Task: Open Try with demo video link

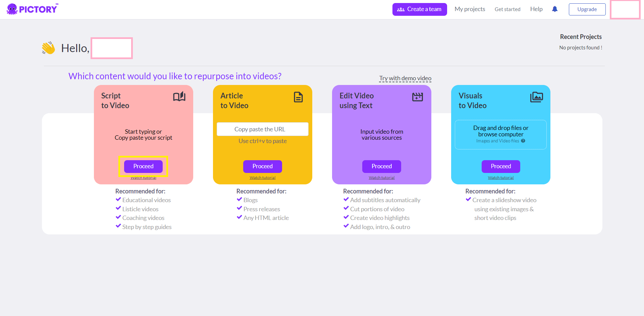Action: tap(405, 78)
